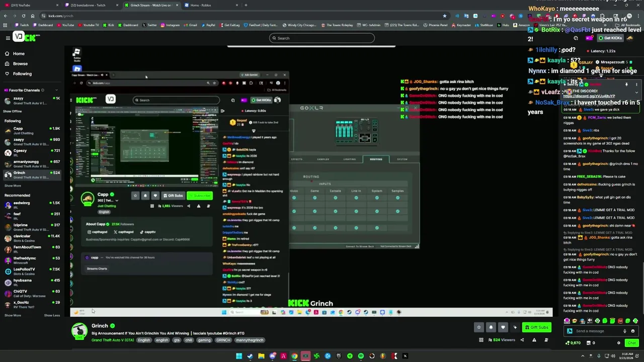The image size is (644, 362).
Task: Expand Following list with Show More
Action: tap(13, 186)
